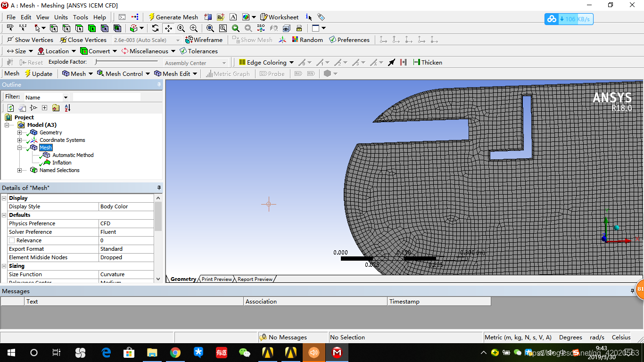Select the Vertex selection filter
Screen dimensions: 644x362
coord(54,28)
